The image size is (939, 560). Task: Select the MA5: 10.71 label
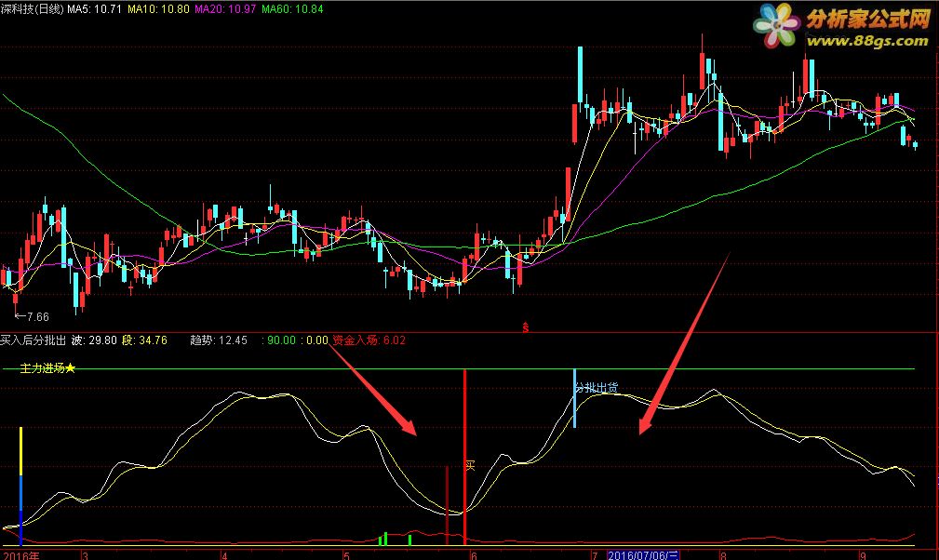coord(94,9)
